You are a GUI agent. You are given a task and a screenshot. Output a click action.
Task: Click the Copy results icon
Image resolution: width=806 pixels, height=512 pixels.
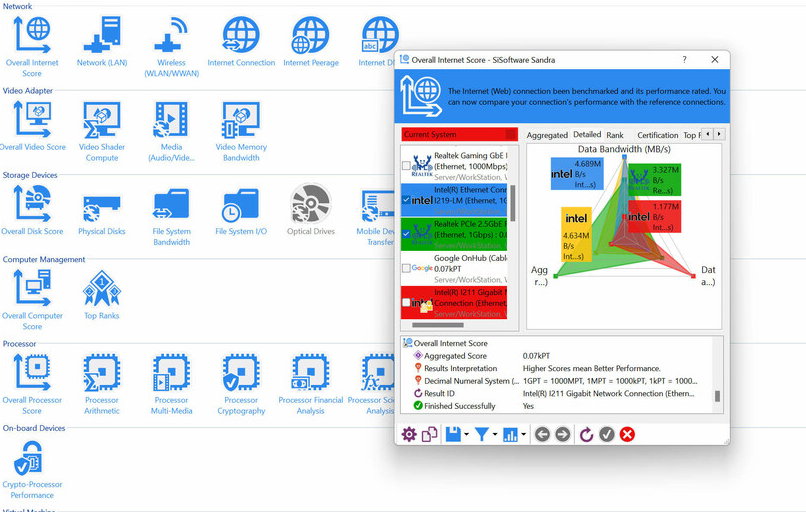429,434
